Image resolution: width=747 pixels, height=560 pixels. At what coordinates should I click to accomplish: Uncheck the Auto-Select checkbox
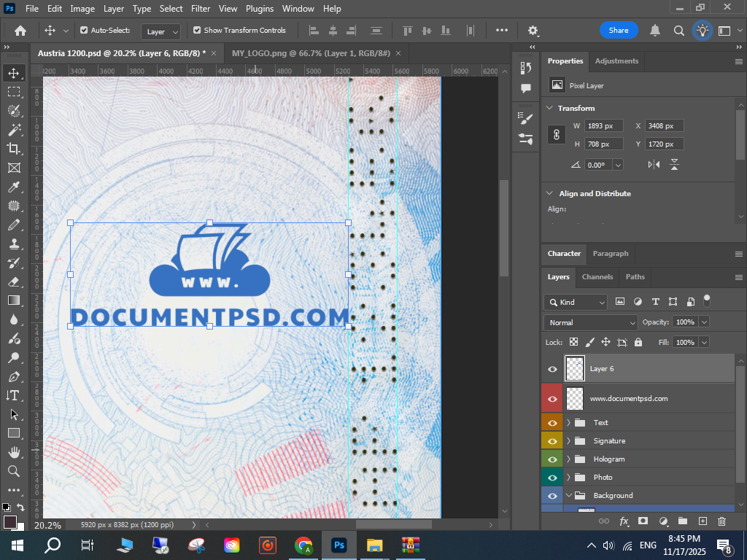(84, 31)
